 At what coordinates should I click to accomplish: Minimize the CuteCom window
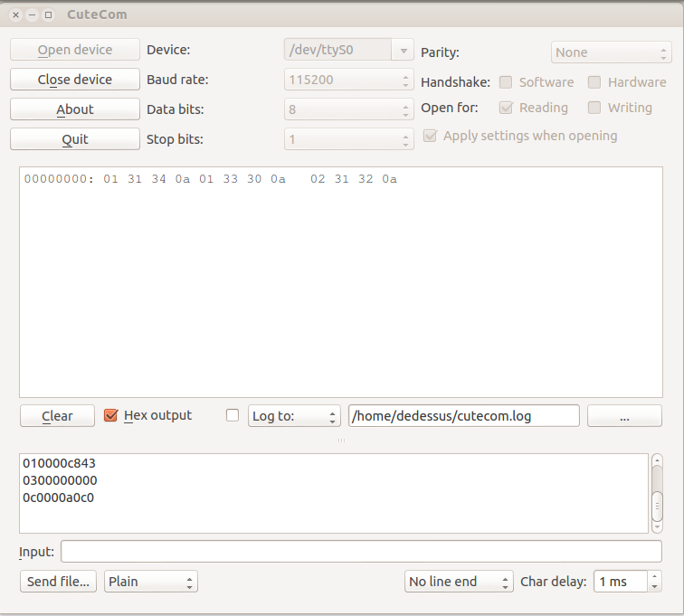(x=32, y=14)
